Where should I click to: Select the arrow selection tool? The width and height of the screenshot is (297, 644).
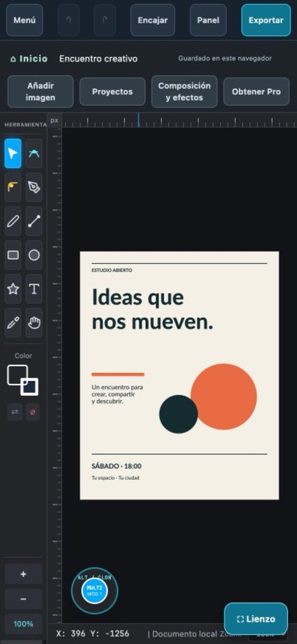pos(13,153)
